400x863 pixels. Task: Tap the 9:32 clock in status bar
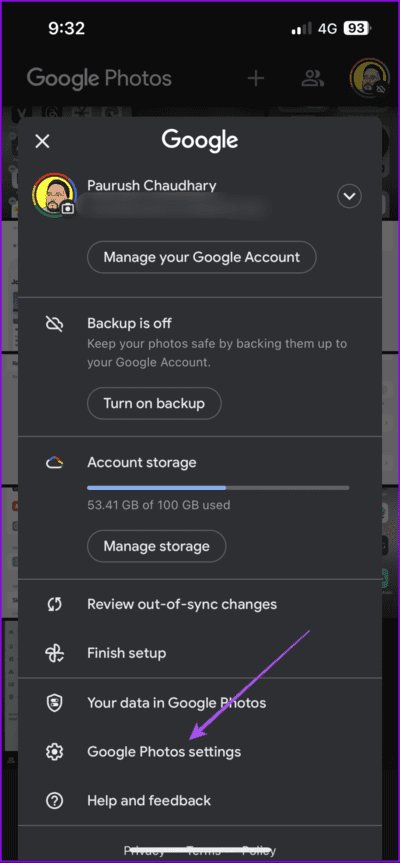coord(67,29)
